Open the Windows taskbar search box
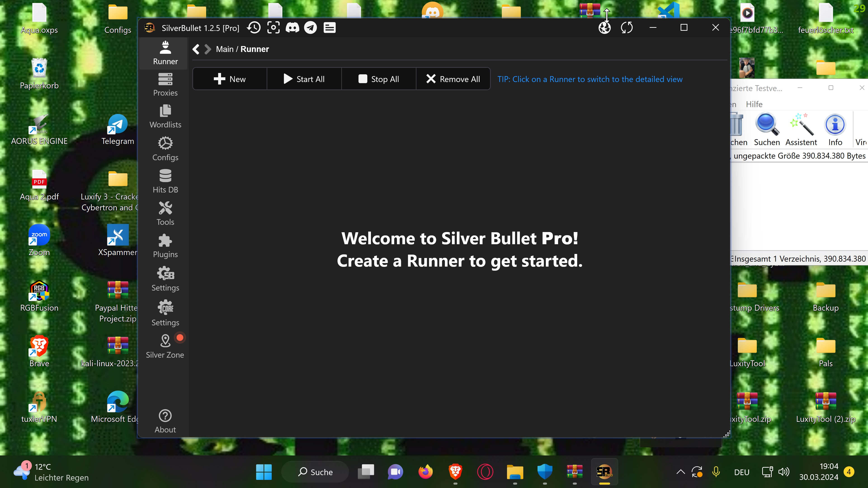 (x=315, y=472)
